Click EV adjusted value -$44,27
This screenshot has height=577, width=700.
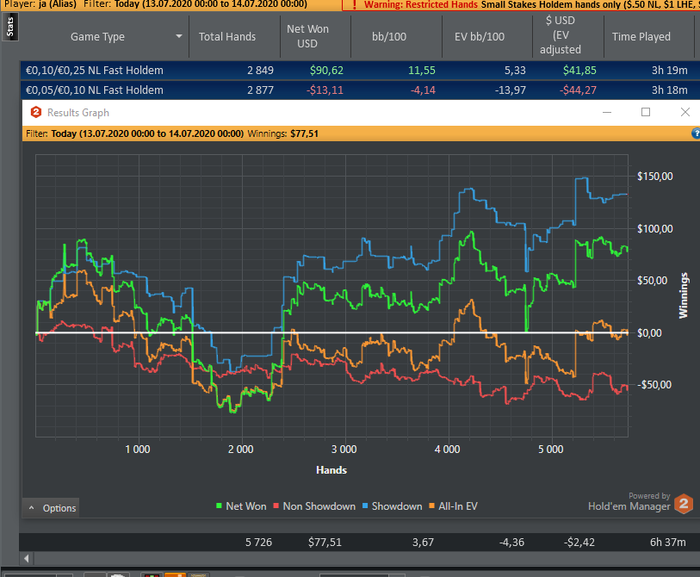click(578, 90)
